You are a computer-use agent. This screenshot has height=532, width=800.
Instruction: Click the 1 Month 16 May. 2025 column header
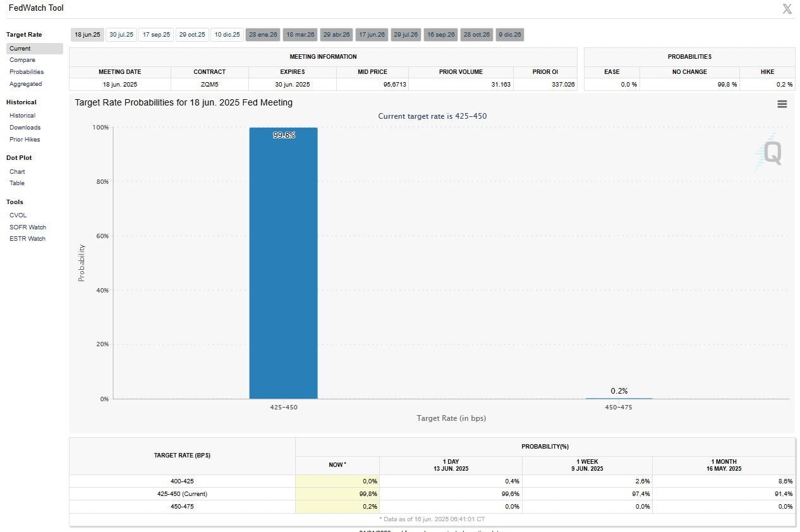pyautogui.click(x=724, y=465)
